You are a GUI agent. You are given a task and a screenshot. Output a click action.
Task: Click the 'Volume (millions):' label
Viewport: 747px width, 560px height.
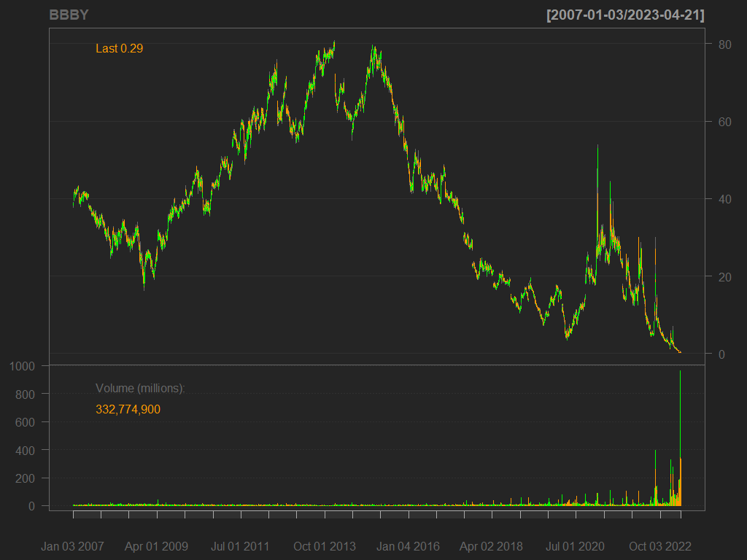[140, 389]
